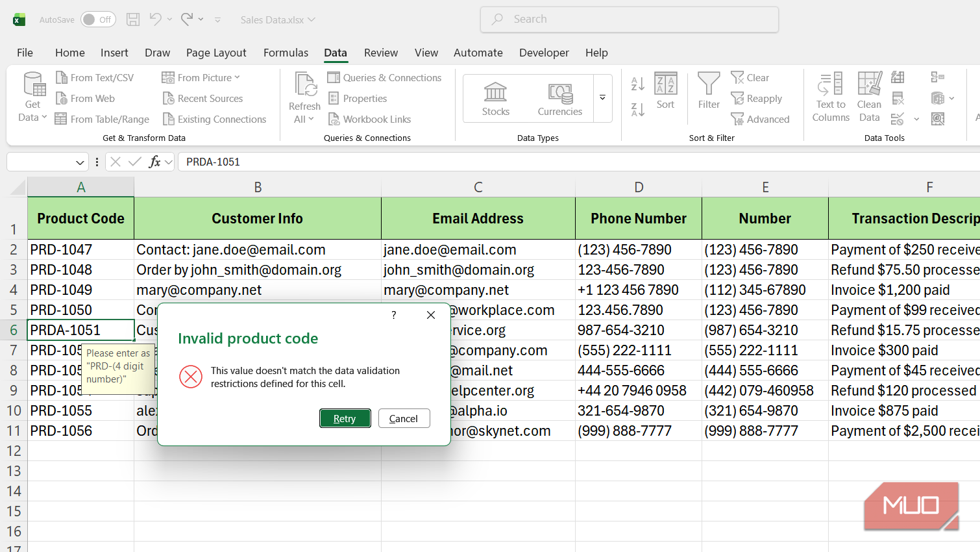980x552 pixels.
Task: Toggle the AutoSave switch
Action: (x=98, y=19)
